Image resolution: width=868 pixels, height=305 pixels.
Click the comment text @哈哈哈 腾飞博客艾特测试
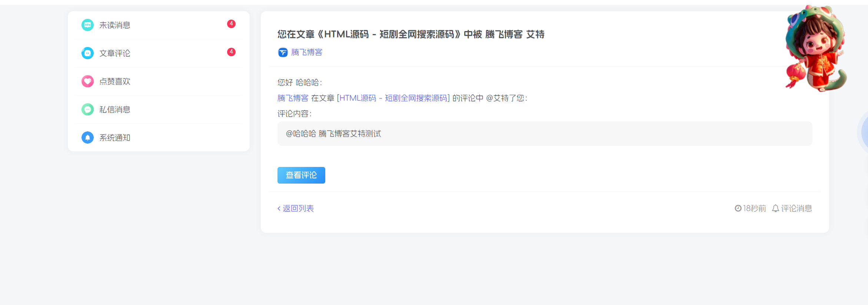333,134
